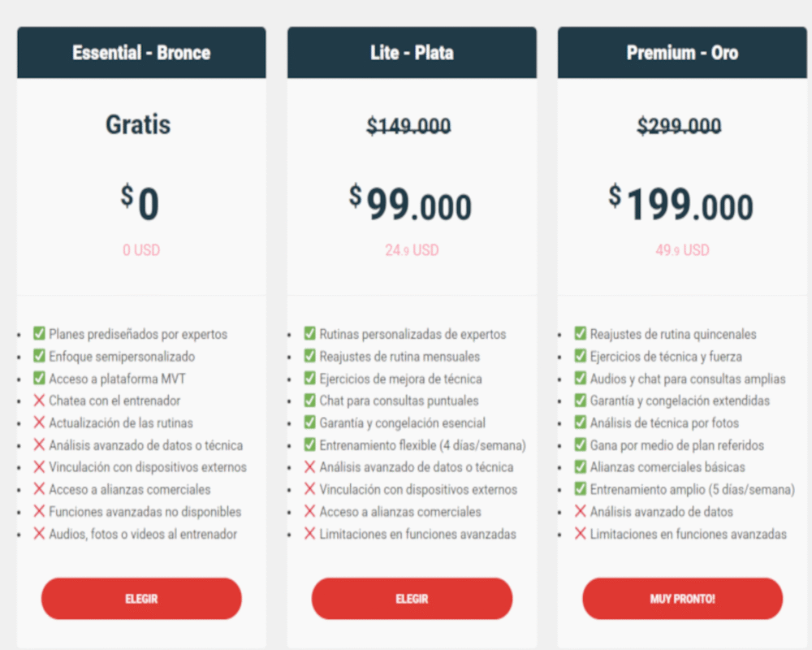
Task: Click the 24.9 USD price text
Action: [x=412, y=250]
